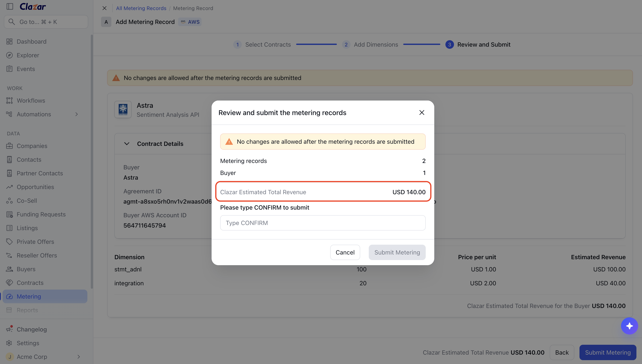
Task: Click the Buyer AWS Account ID 564711645794
Action: [145, 225]
